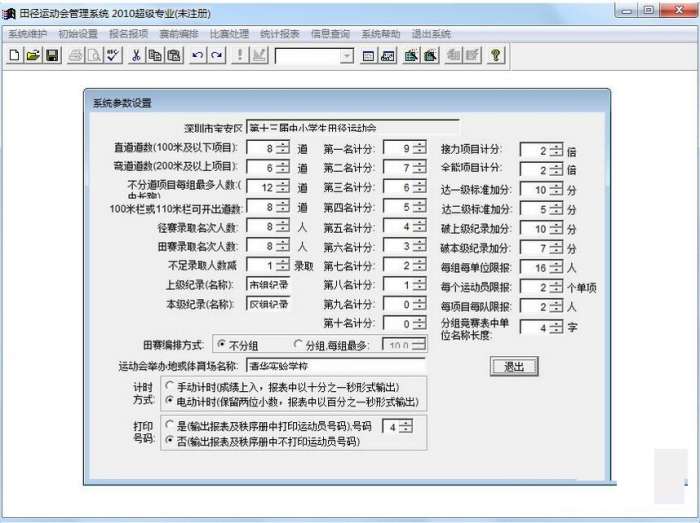The width and height of the screenshot is (700, 523).
Task: Open 系统帮助 menu
Action: point(381,34)
